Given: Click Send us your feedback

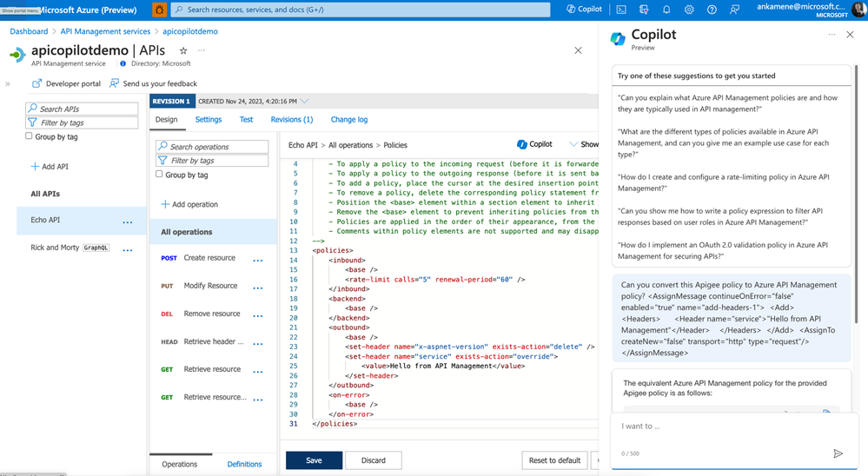Looking at the screenshot, I should tap(153, 83).
